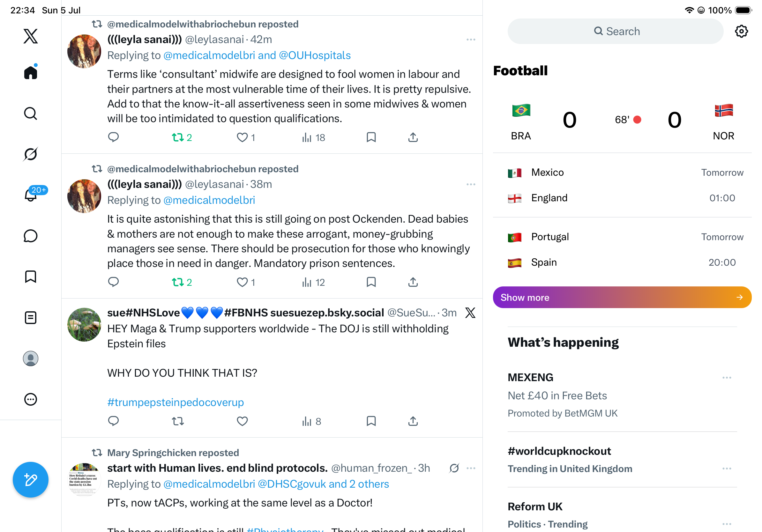Viewport: 762px width, 532px height.
Task: Open Explore search in the sidebar
Action: click(x=31, y=114)
